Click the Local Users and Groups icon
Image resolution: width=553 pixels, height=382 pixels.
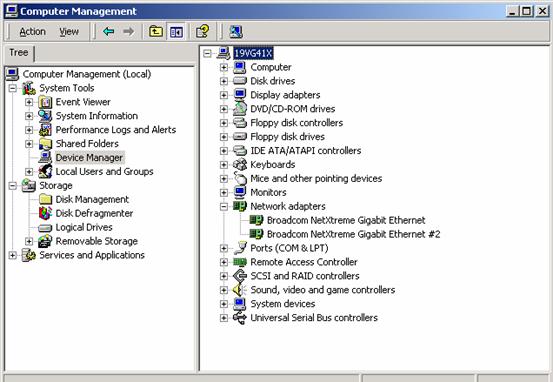point(45,172)
